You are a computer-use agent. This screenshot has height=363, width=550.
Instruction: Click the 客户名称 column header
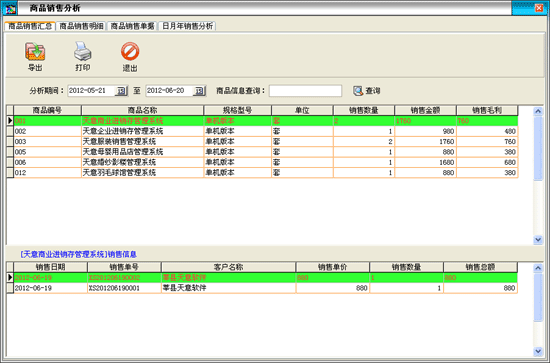point(228,267)
